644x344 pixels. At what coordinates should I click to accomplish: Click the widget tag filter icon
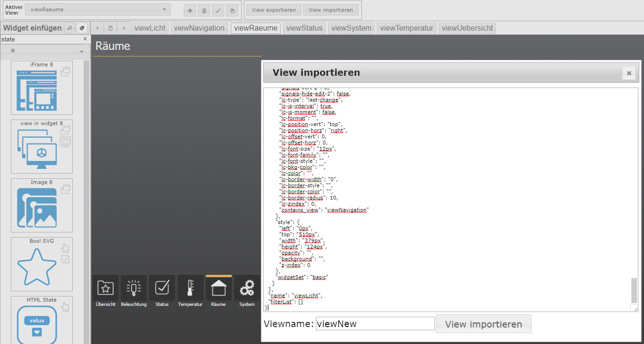(82, 28)
